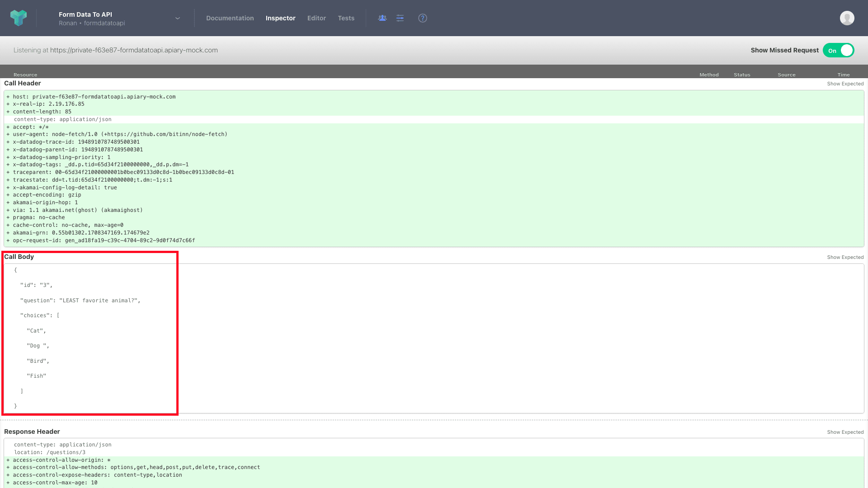This screenshot has width=868, height=488.
Task: Select the Inspector tab
Action: click(x=281, y=18)
